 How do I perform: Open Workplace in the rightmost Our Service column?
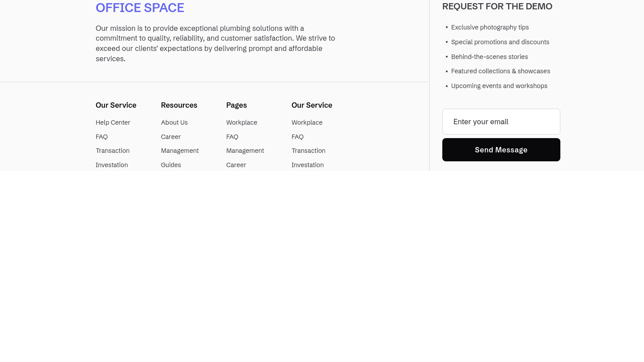pos(307,122)
